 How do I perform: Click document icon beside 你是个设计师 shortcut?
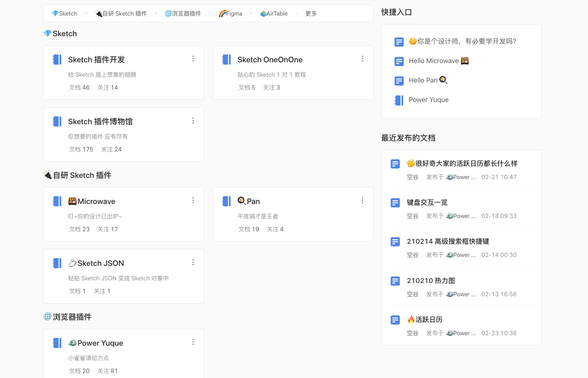tap(399, 42)
